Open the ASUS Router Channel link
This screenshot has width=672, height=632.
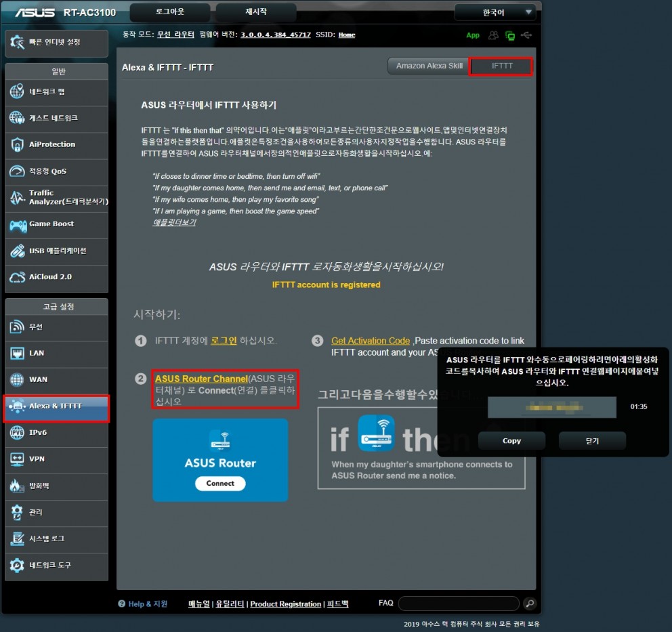(201, 379)
